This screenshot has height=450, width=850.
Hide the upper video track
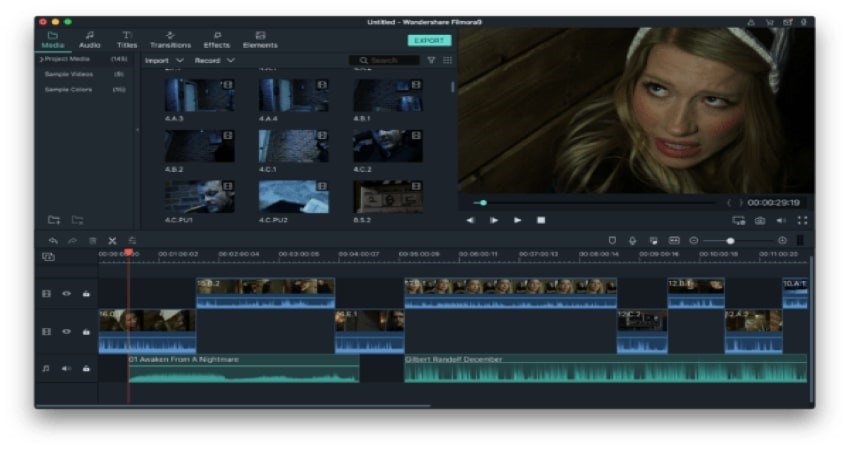tap(66, 293)
